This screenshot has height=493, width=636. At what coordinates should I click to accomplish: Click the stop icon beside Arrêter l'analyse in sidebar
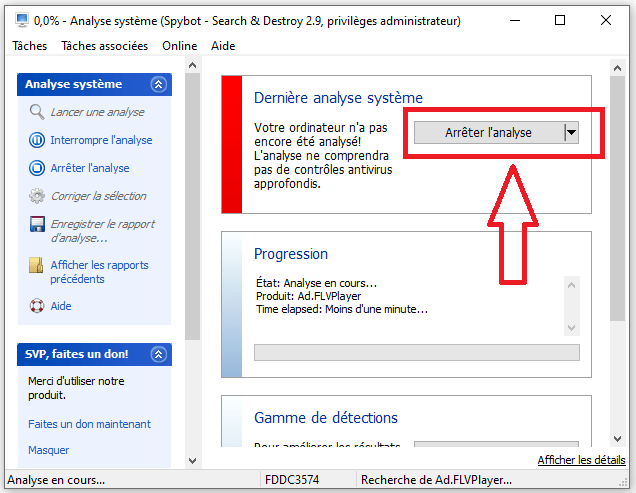coord(37,168)
